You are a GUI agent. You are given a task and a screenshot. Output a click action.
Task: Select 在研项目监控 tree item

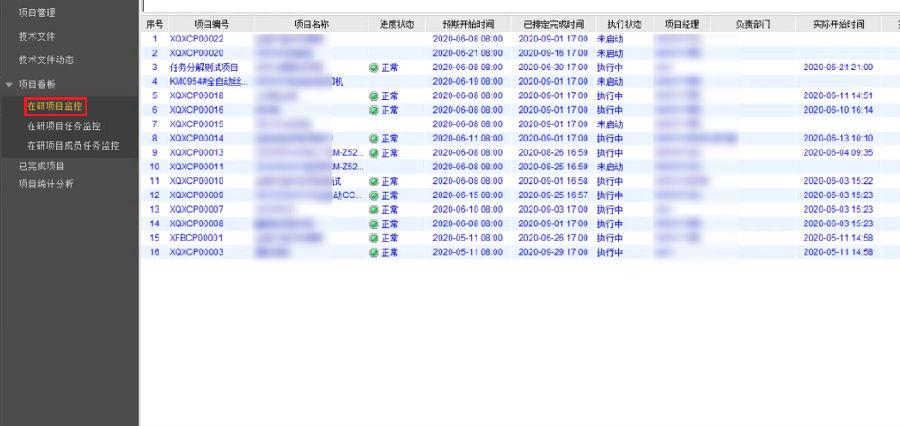pyautogui.click(x=56, y=106)
